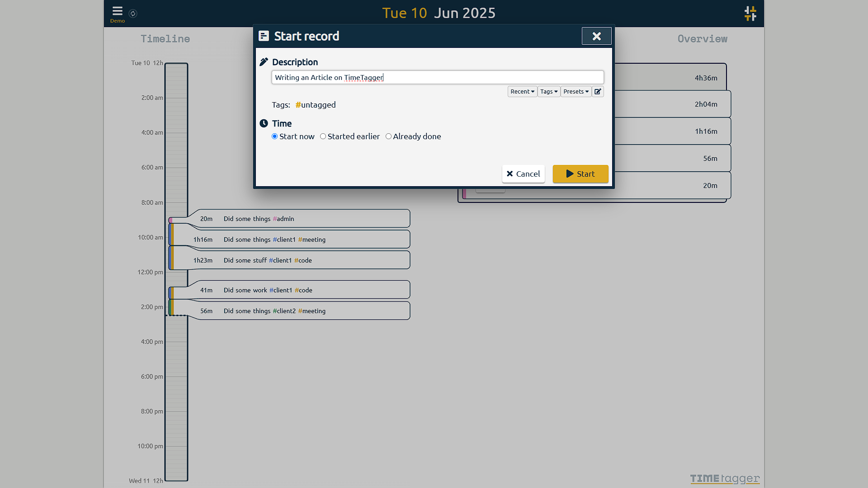Select the Started earlier option

350,136
